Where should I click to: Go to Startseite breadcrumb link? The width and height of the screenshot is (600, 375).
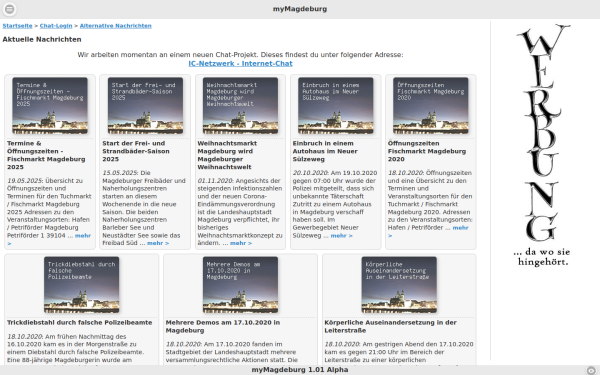pos(18,26)
